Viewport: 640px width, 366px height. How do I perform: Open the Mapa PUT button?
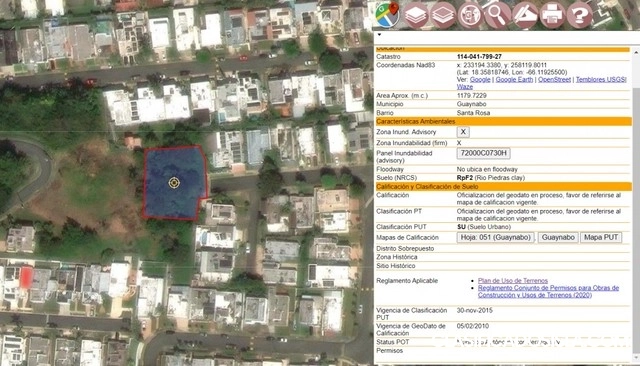coord(601,237)
